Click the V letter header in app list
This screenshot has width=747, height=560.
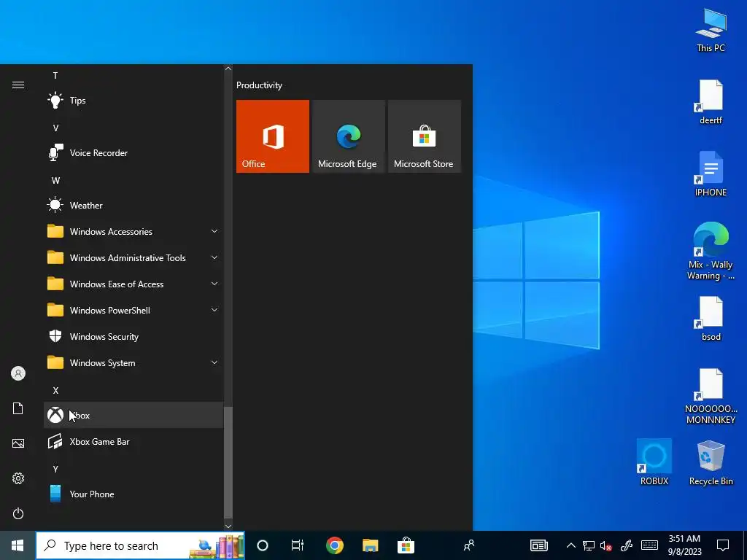(x=55, y=128)
